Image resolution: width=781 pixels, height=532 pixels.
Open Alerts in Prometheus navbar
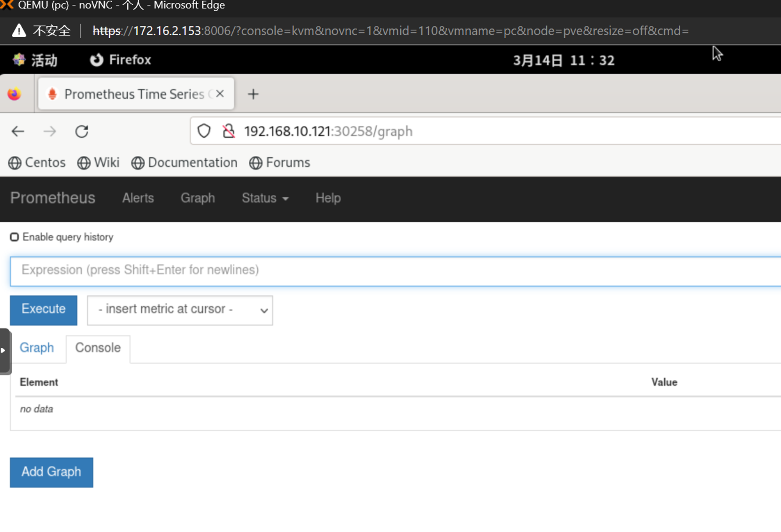[x=138, y=198]
